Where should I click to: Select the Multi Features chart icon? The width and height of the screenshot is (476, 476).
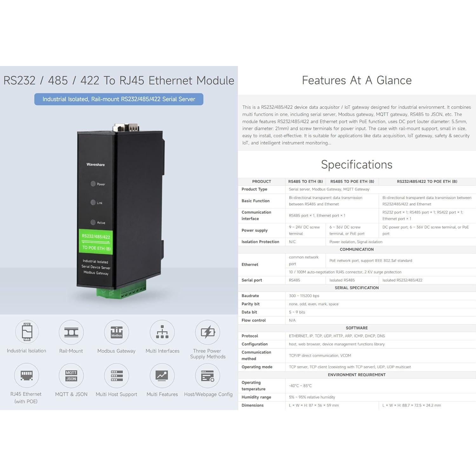(162, 376)
